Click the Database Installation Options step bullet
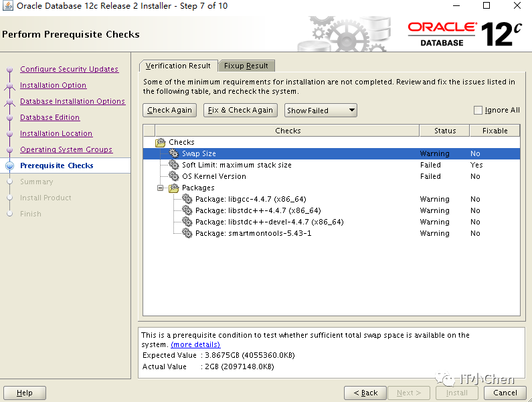Screen dimensions: 532x402 click(x=10, y=102)
